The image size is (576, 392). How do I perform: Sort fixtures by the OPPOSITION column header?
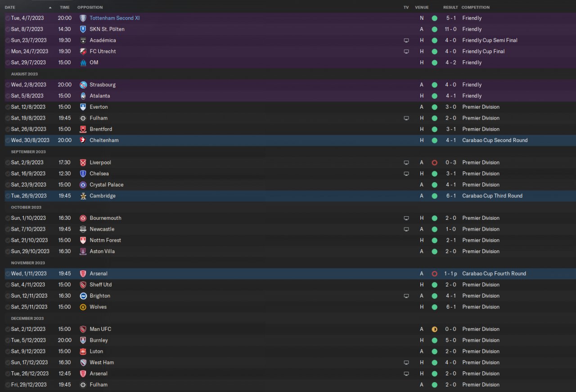click(x=90, y=8)
